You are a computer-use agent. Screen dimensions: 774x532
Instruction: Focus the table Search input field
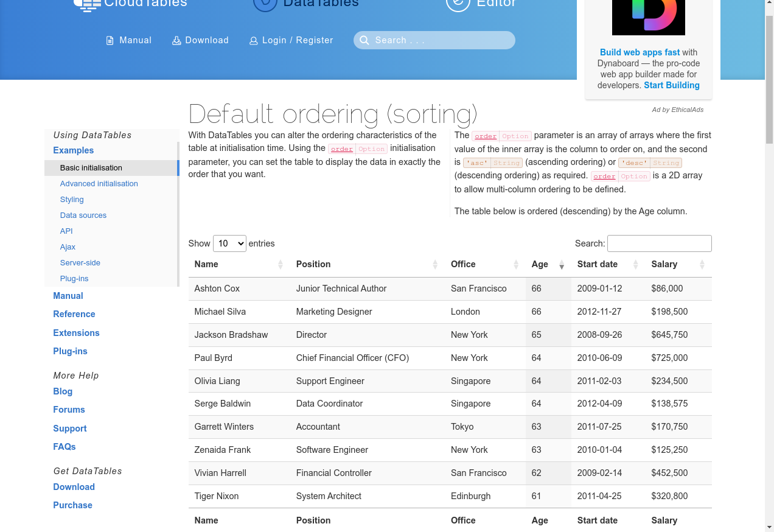659,243
